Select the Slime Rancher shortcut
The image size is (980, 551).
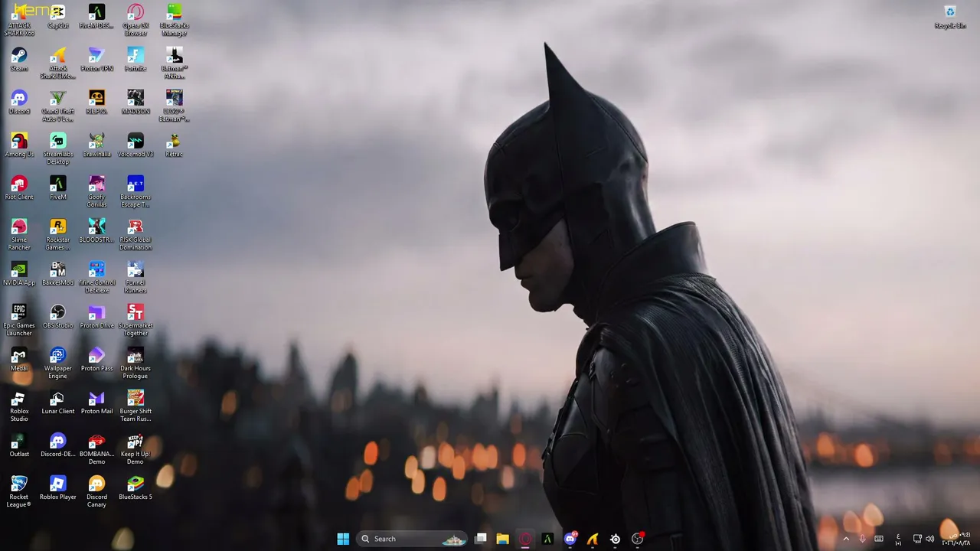coord(19,235)
